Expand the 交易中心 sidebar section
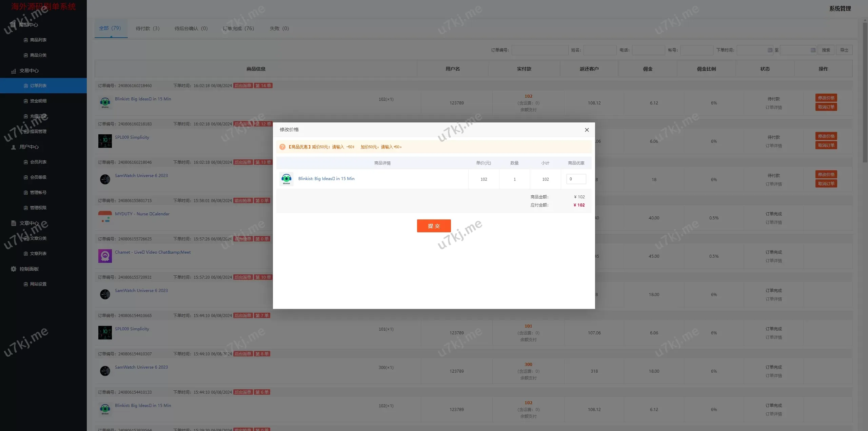Viewport: 868px width, 431px height. tap(29, 71)
